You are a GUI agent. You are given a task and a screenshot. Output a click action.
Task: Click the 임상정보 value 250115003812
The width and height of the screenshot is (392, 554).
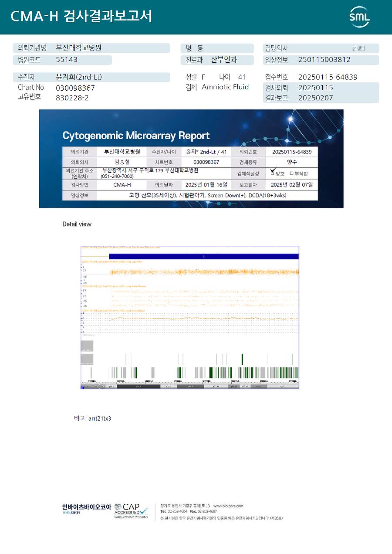click(x=324, y=60)
